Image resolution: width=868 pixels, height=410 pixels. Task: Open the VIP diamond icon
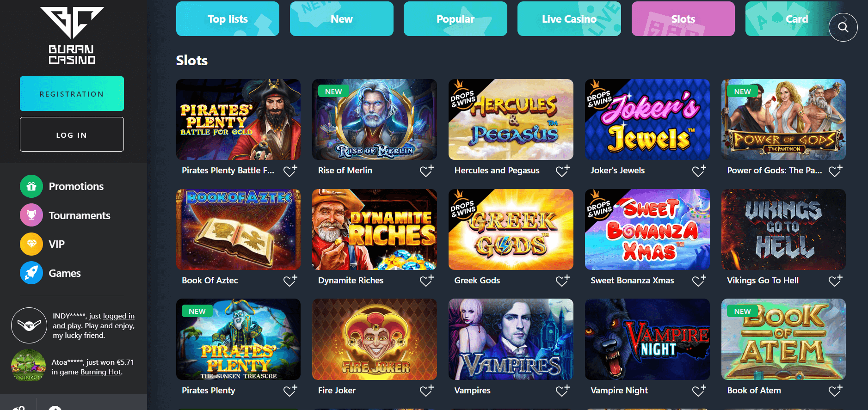31,244
